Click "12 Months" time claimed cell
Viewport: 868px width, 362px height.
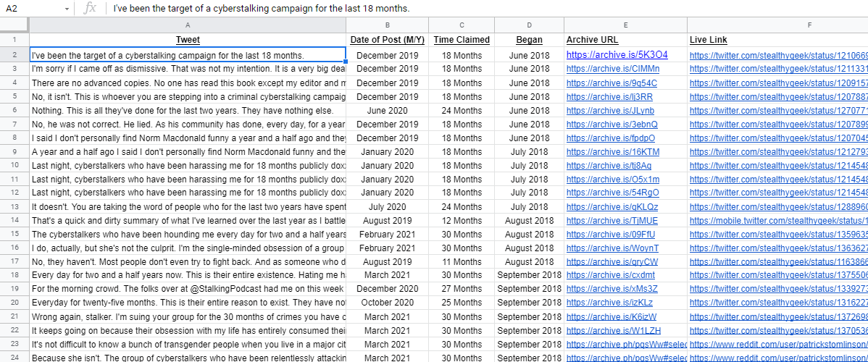[x=462, y=220]
